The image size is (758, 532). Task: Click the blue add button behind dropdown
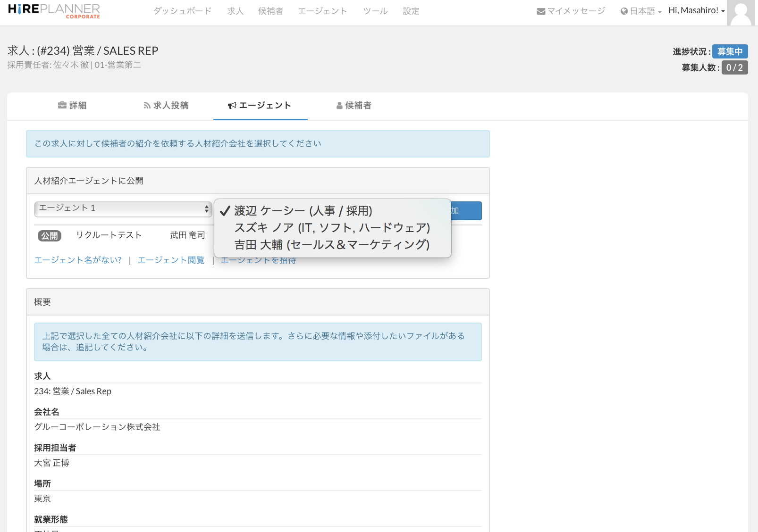pyautogui.click(x=466, y=211)
